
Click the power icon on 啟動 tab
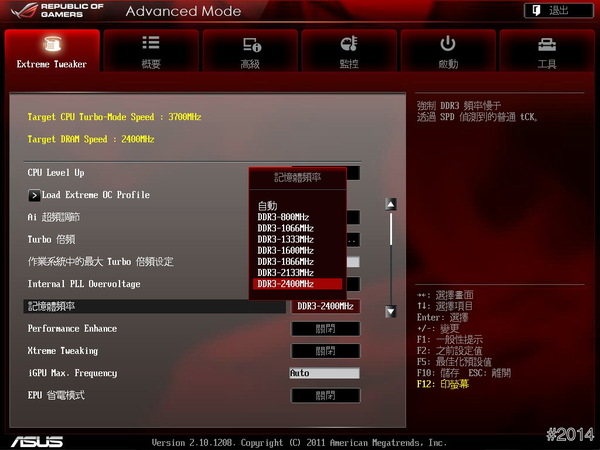(x=448, y=43)
